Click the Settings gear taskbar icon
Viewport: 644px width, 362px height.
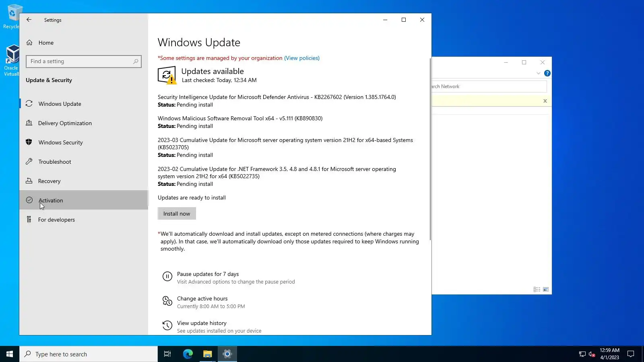tap(227, 354)
